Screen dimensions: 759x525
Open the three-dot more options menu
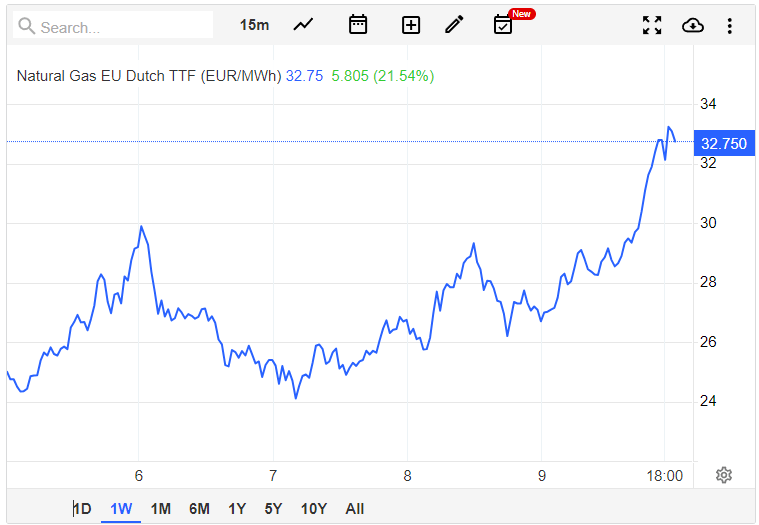point(729,26)
